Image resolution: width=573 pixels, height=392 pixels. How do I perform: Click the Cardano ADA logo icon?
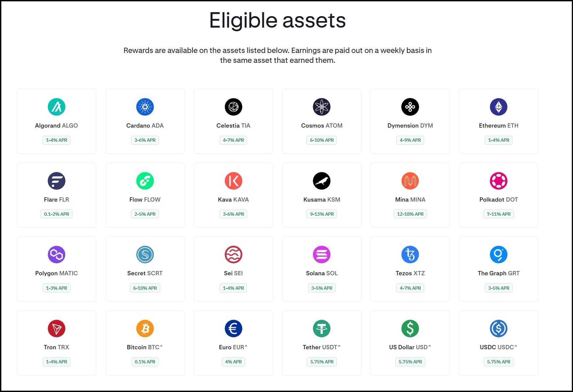pyautogui.click(x=145, y=107)
